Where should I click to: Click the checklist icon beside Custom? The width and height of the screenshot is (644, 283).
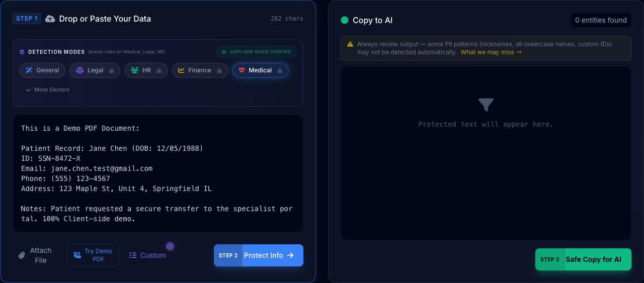coord(133,255)
